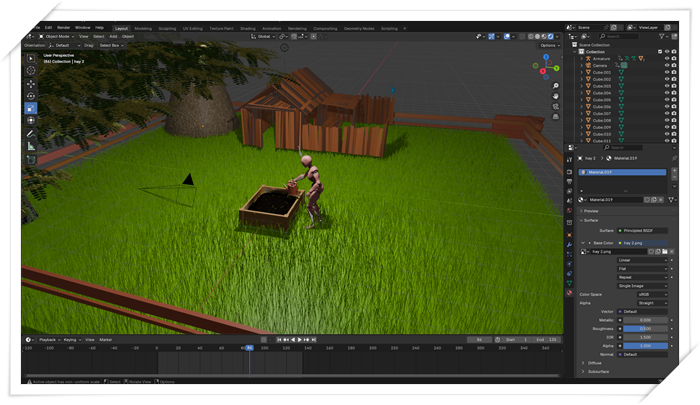
Task: Toggle the eye icon for Cube.005
Action: pos(665,100)
